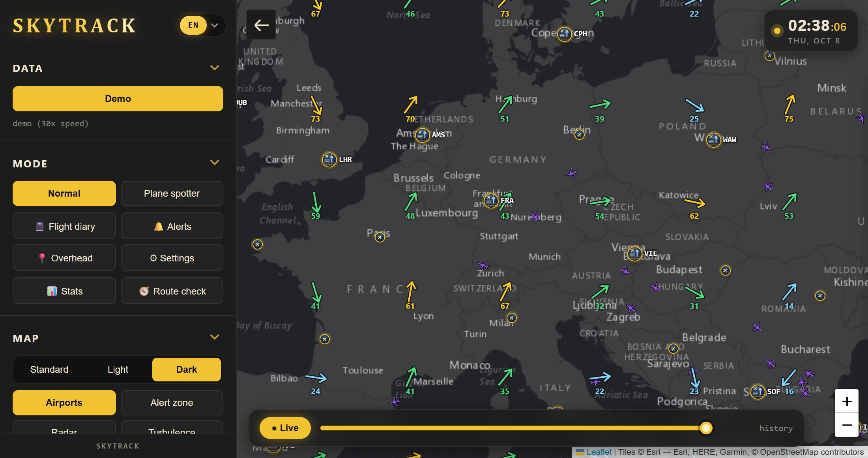Click the small airport icon near Milan

(512, 317)
